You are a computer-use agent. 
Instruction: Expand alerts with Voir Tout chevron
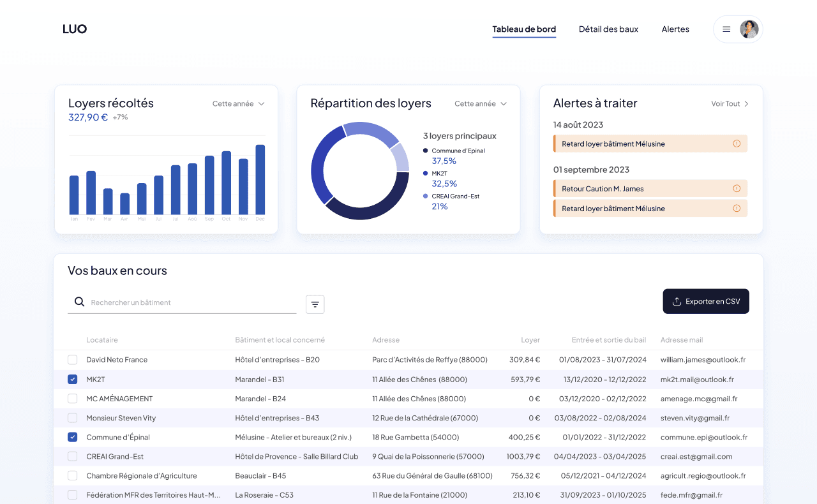pyautogui.click(x=746, y=104)
